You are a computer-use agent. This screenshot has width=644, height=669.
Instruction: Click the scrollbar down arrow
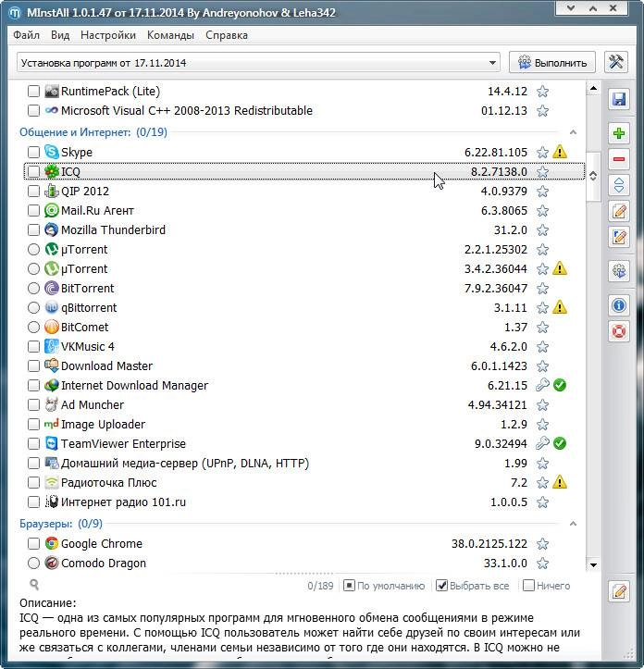[593, 565]
